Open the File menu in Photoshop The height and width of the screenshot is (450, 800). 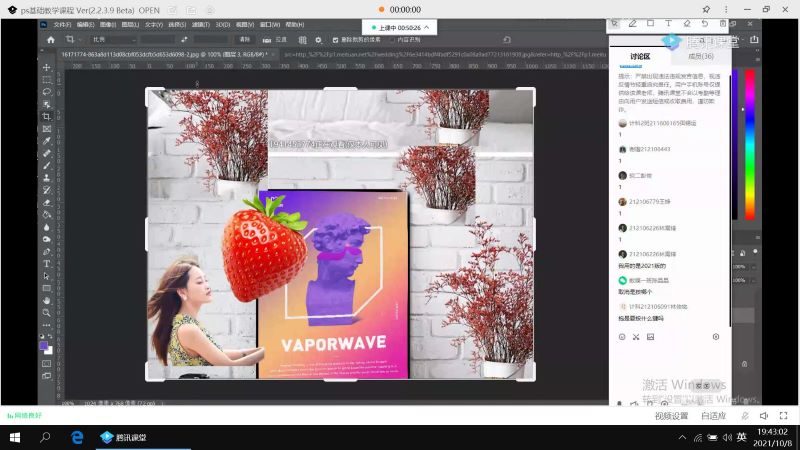62,24
